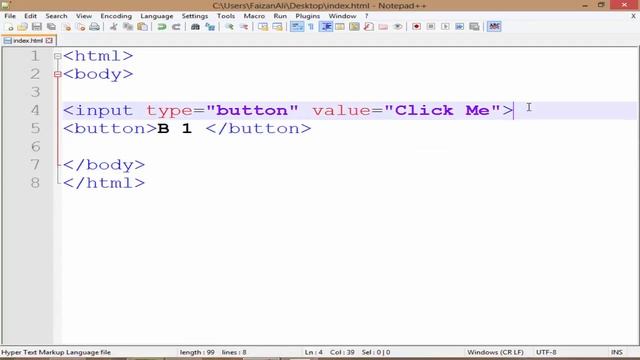Open the Tools menu

point(226,16)
